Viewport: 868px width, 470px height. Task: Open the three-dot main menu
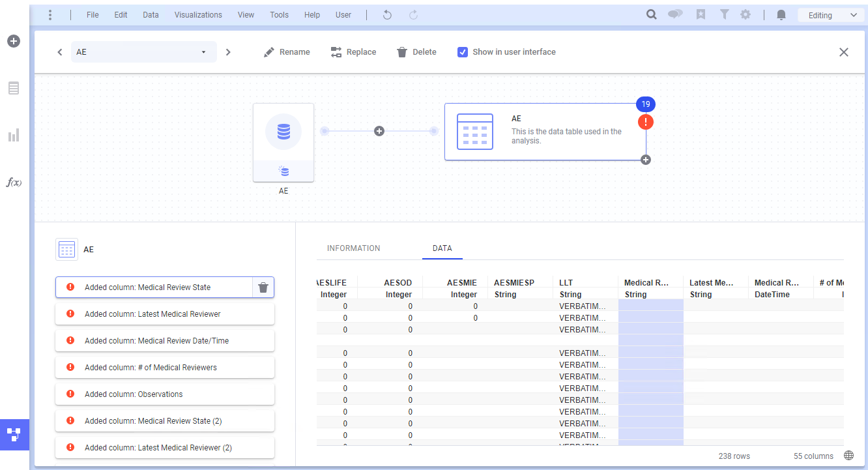50,15
